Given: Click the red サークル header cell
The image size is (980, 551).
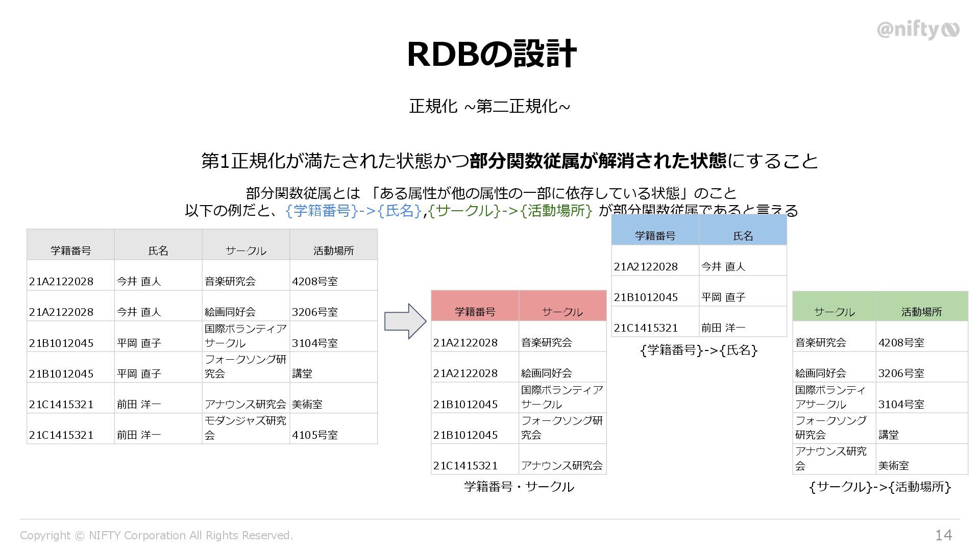Looking at the screenshot, I should tap(562, 311).
